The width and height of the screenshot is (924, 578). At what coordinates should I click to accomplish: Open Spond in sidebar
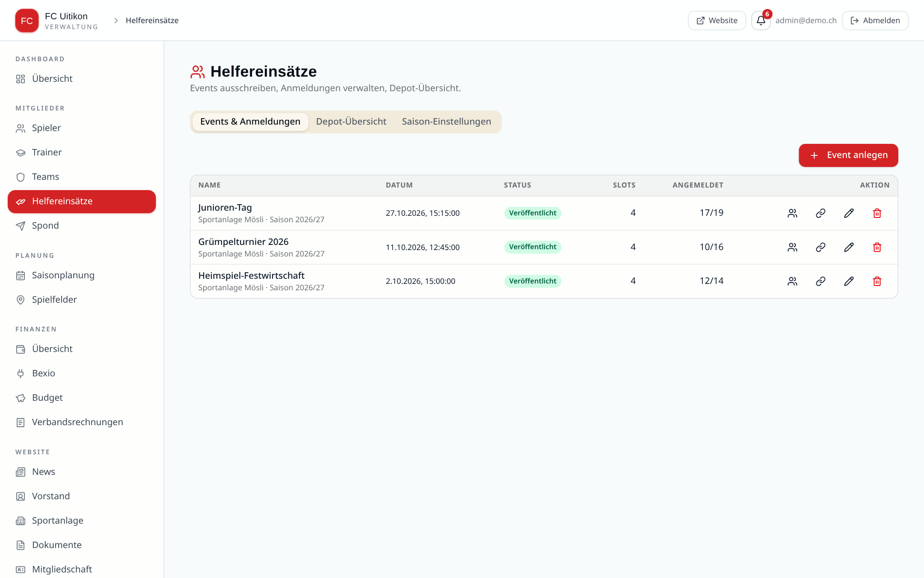coord(82,226)
